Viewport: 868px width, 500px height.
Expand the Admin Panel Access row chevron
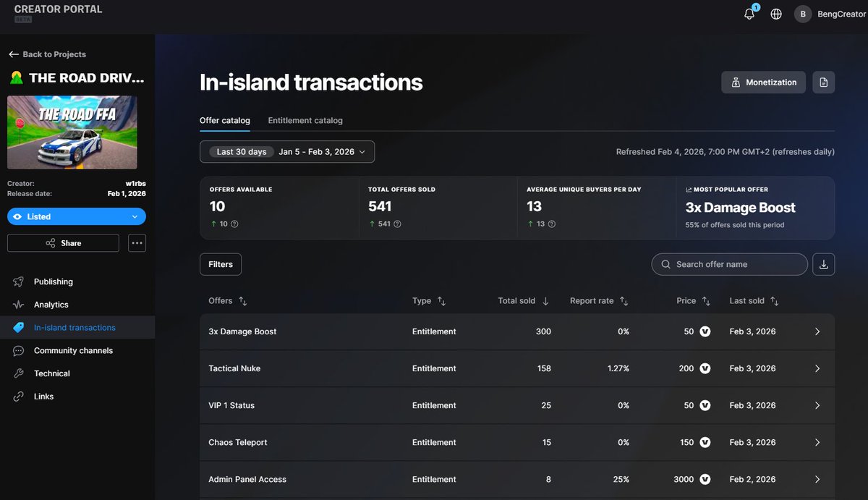817,479
